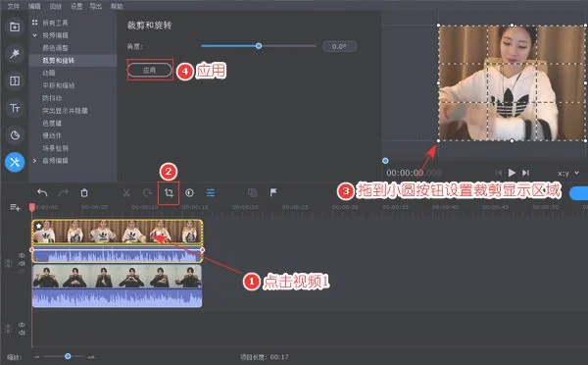Toggle visibility eye of first video track

pos(22,255)
